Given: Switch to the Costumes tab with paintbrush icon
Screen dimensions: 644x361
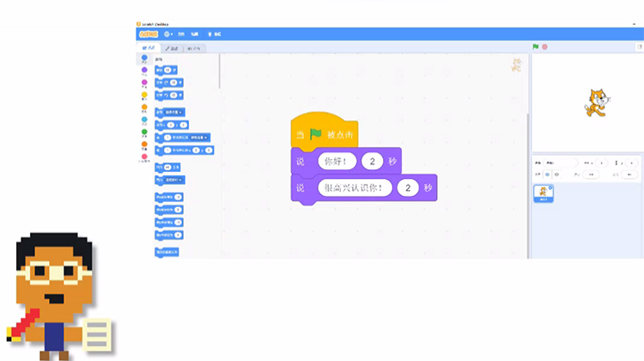Looking at the screenshot, I should click(173, 48).
